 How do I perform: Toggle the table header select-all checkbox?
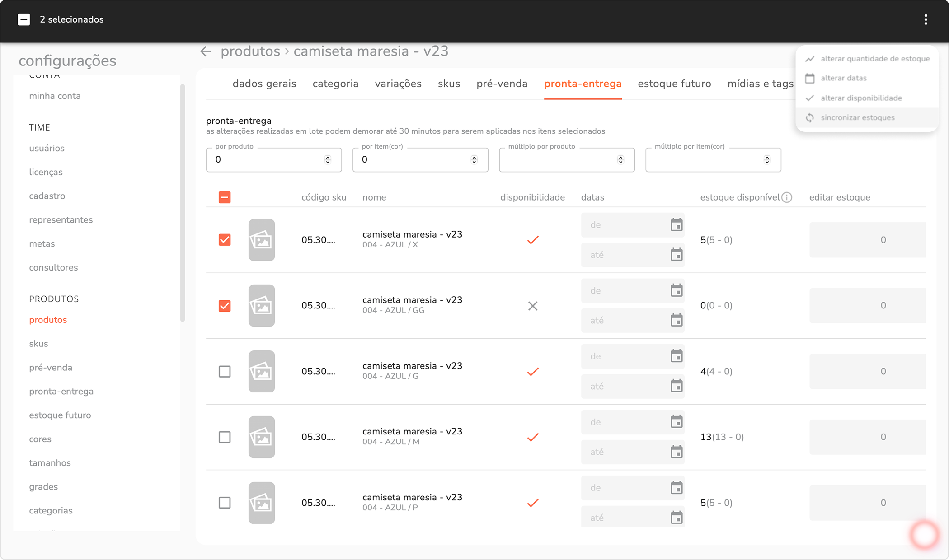pyautogui.click(x=225, y=197)
